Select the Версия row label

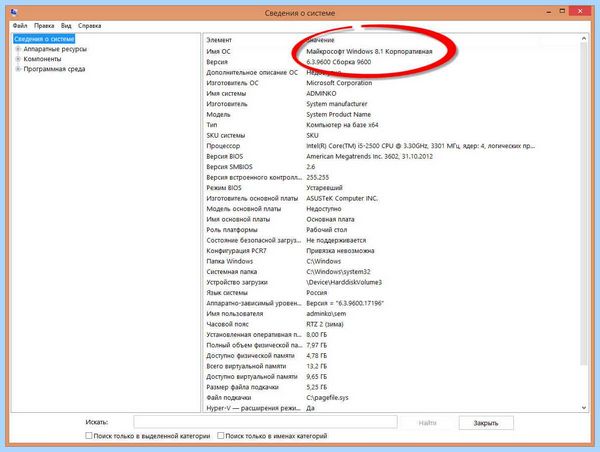pos(217,62)
